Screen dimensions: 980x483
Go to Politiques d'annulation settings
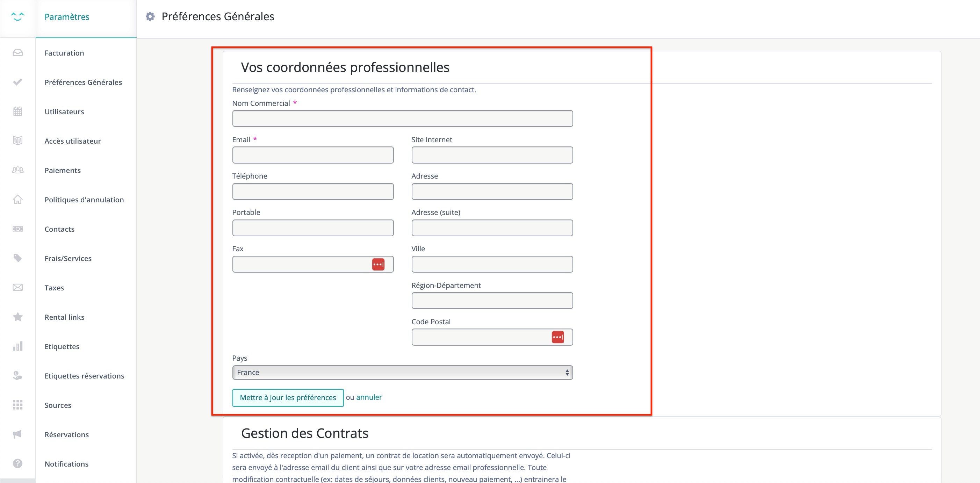[84, 200]
